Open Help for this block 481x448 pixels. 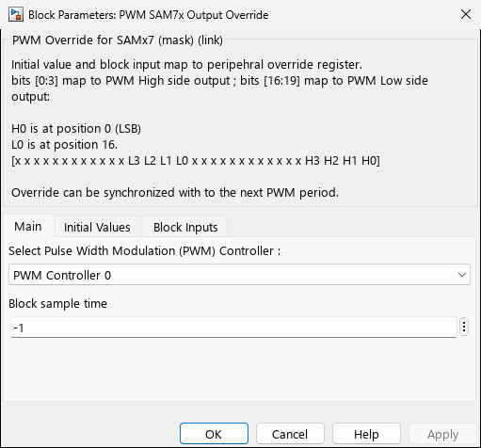(x=366, y=434)
